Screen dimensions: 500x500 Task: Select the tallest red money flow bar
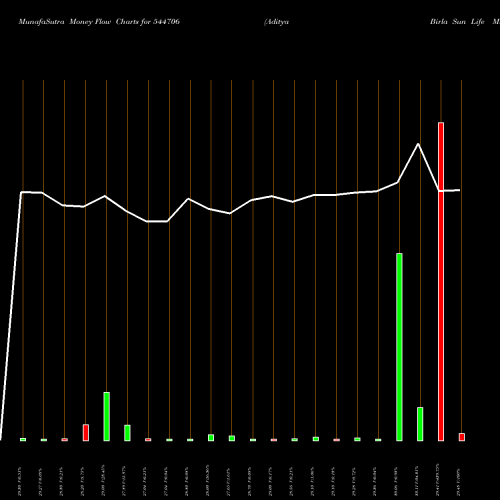[x=441, y=282]
